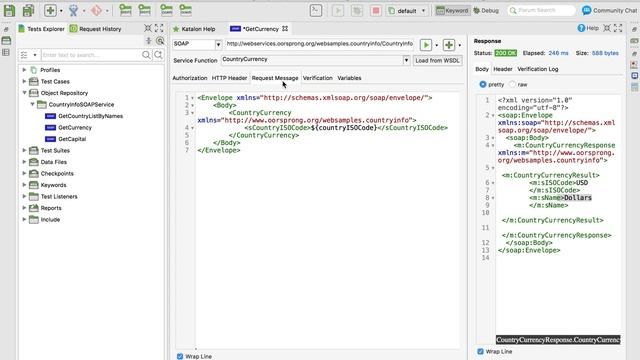Click the Git toolbar icon
The image size is (640, 360).
pos(96,11)
